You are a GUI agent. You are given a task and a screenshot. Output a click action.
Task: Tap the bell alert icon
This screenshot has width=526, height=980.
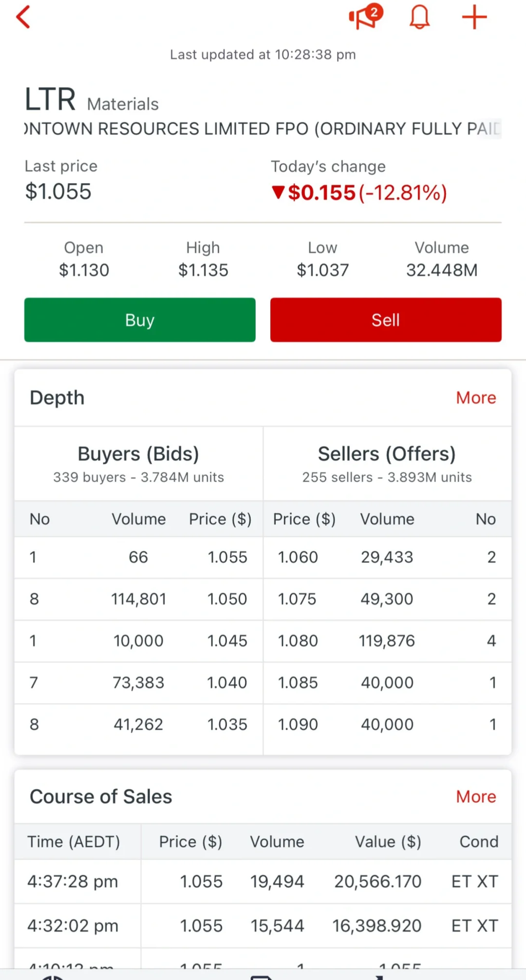pos(419,18)
